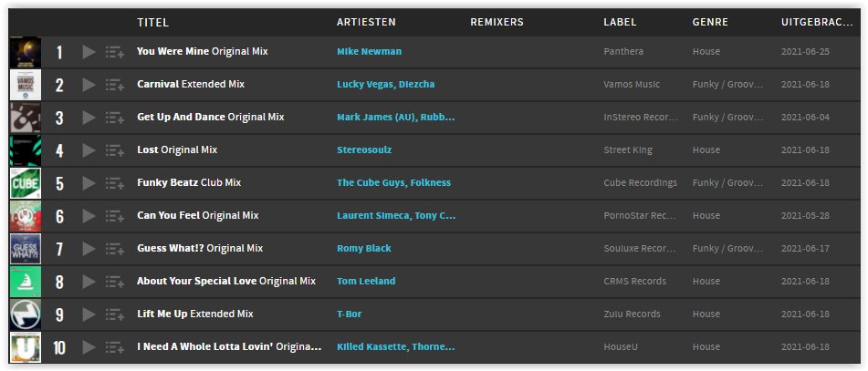
Task: Open Romy Black artist page
Action: click(363, 248)
